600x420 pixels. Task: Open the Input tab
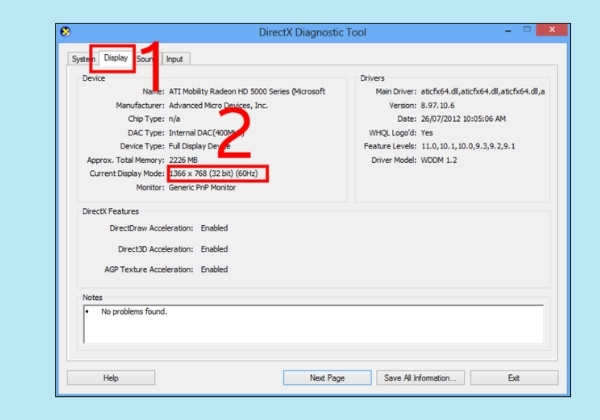click(175, 59)
